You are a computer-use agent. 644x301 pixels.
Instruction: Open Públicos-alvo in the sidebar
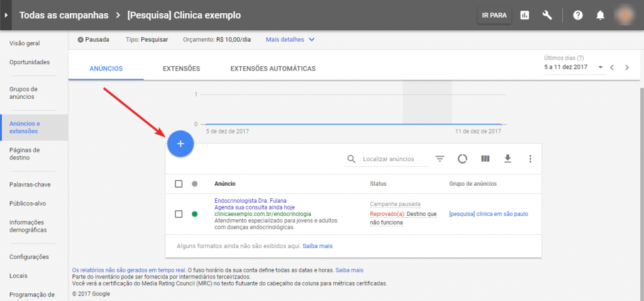coord(28,203)
